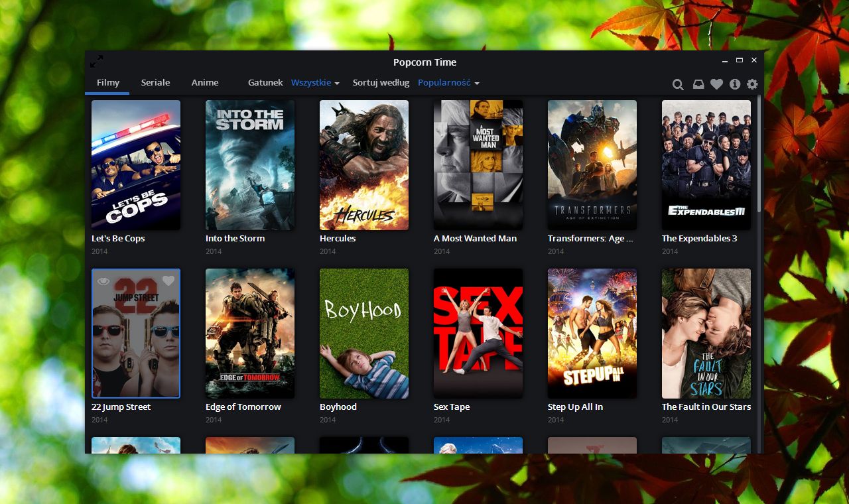
Task: Open The Fault in Our Stars poster
Action: (706, 334)
